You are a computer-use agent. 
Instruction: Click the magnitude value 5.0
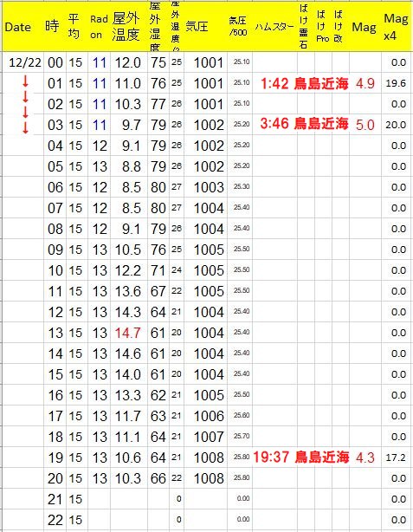coord(365,125)
